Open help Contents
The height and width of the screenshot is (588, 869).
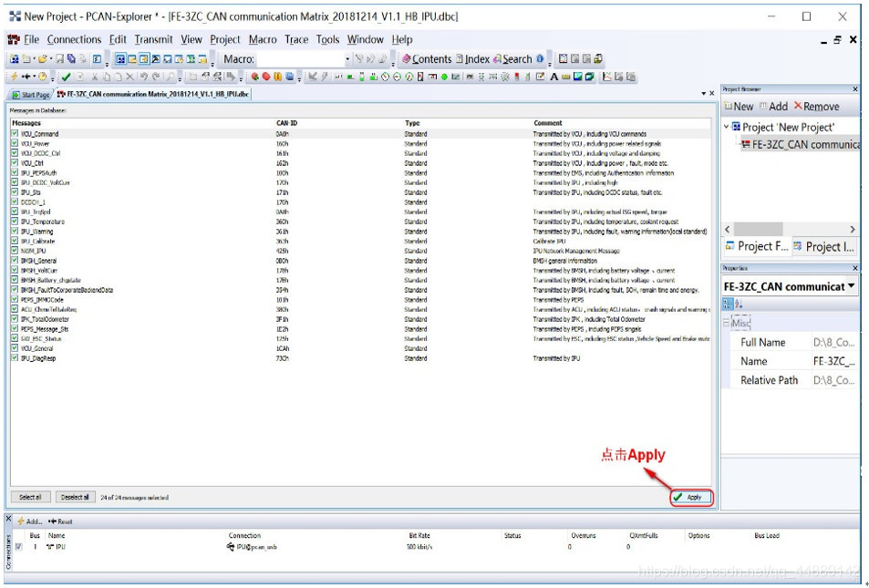(427, 58)
